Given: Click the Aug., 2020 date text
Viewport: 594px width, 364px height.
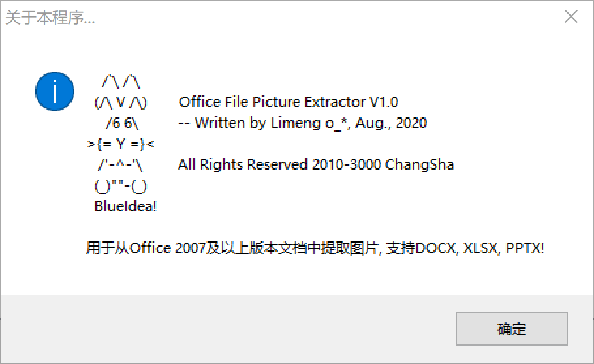Looking at the screenshot, I should tap(391, 123).
